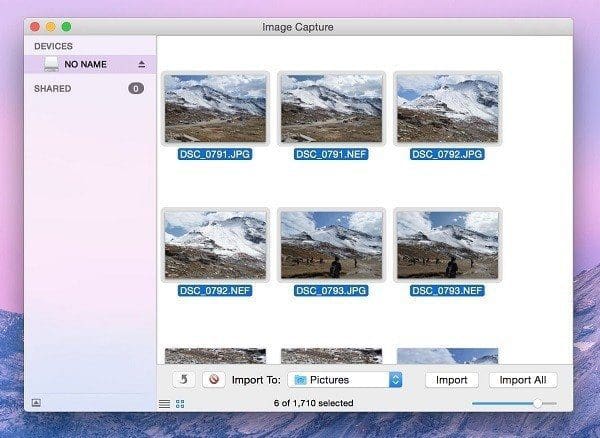Switch to icon grid view

point(180,404)
